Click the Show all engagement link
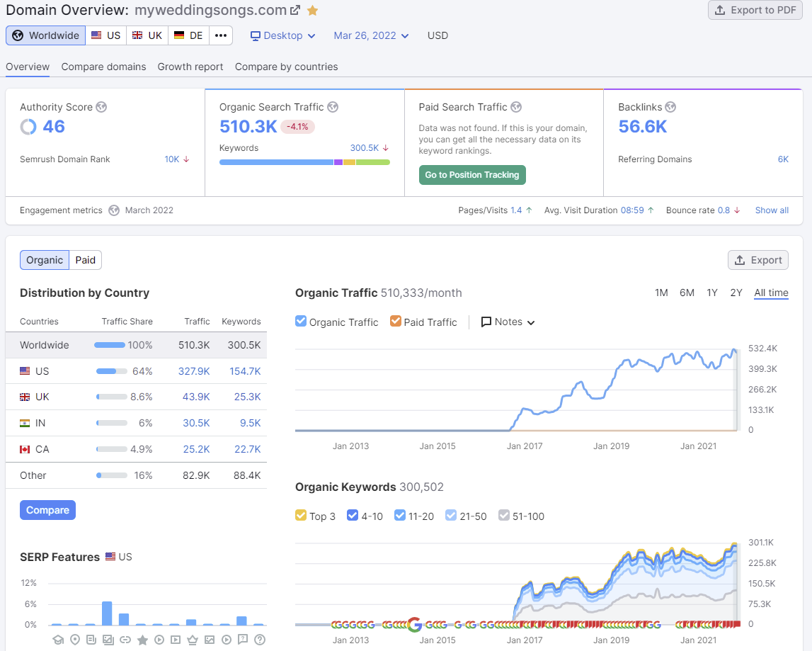Viewport: 812px width, 651px height. [x=772, y=210]
